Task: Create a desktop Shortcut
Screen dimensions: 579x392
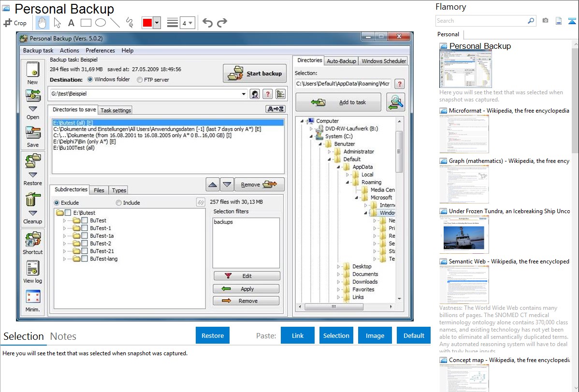Action: tap(32, 240)
